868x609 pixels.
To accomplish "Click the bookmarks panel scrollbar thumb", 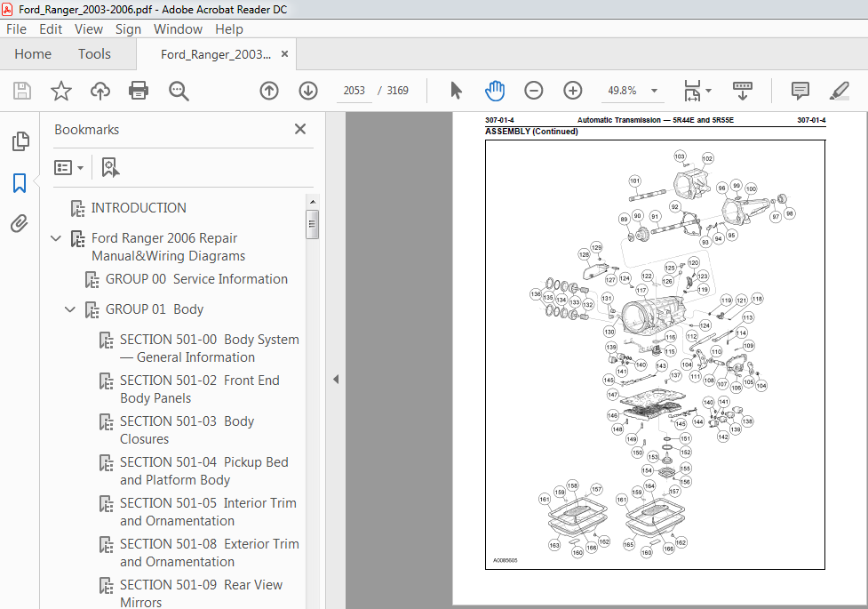I will (x=312, y=224).
